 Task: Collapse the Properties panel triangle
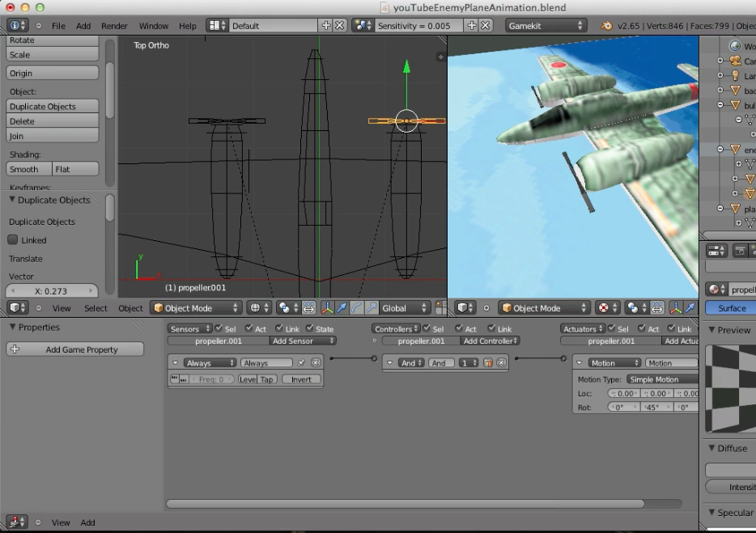click(12, 328)
